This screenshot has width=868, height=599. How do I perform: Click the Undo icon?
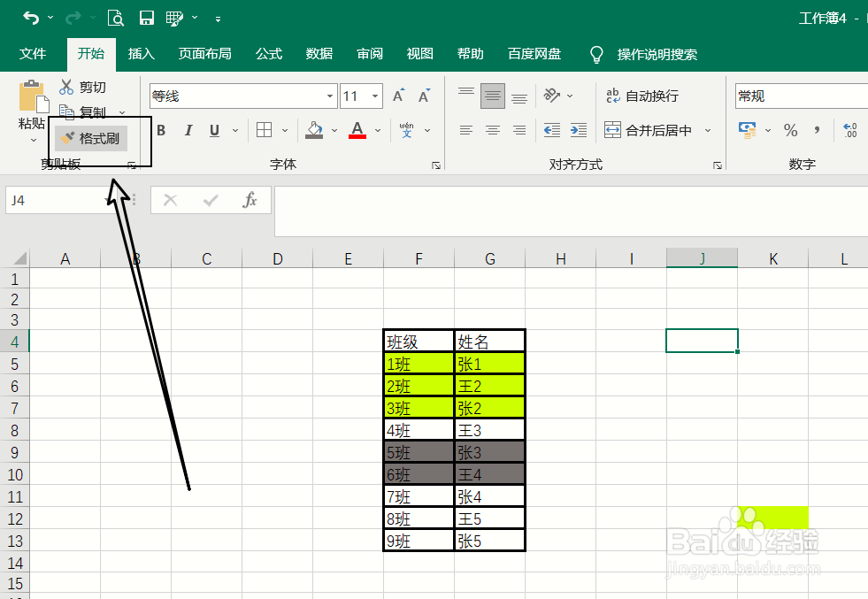(x=31, y=19)
